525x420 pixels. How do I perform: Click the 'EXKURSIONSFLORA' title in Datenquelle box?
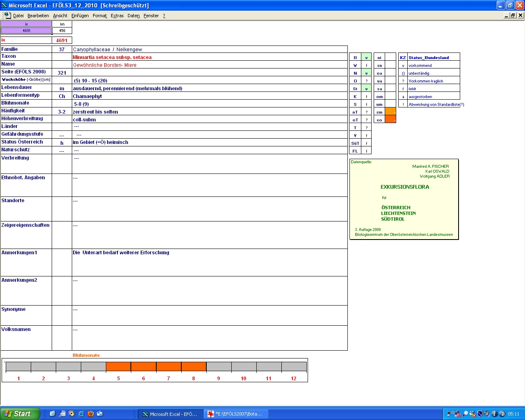[405, 187]
